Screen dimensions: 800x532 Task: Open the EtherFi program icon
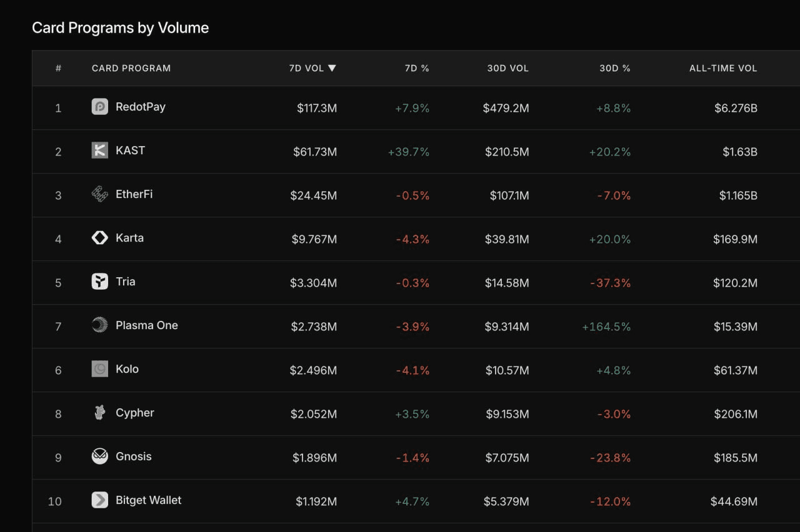click(x=99, y=194)
